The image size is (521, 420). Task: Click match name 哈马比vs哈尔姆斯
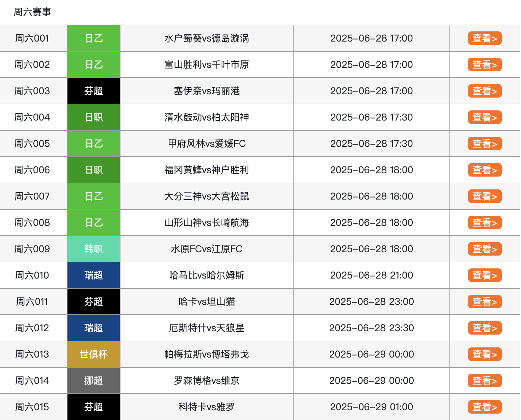point(207,275)
